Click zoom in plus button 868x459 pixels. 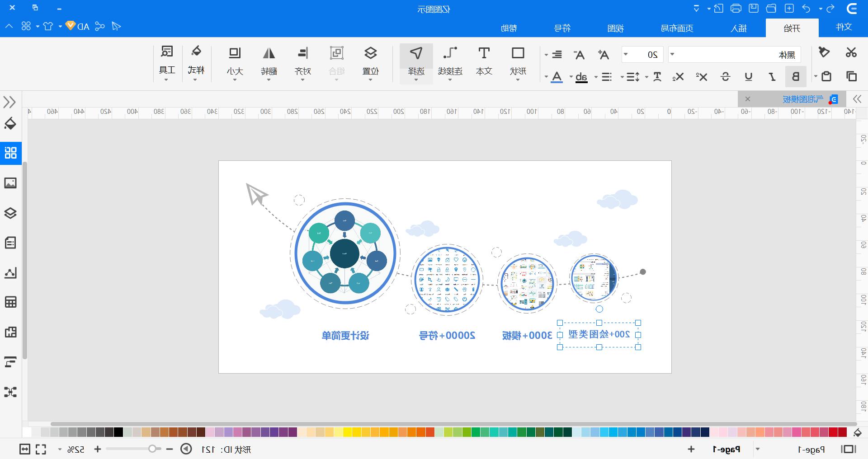[x=97, y=449]
